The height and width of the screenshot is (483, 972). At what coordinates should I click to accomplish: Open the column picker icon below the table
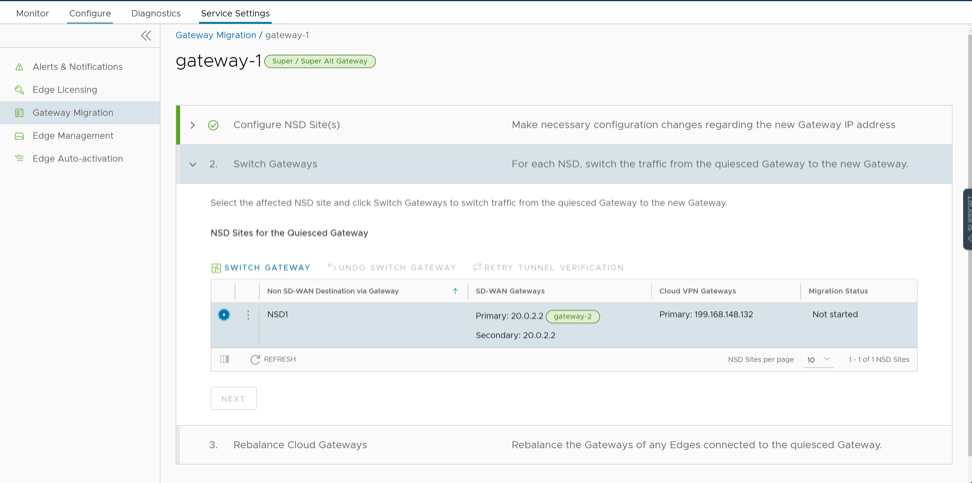click(225, 359)
